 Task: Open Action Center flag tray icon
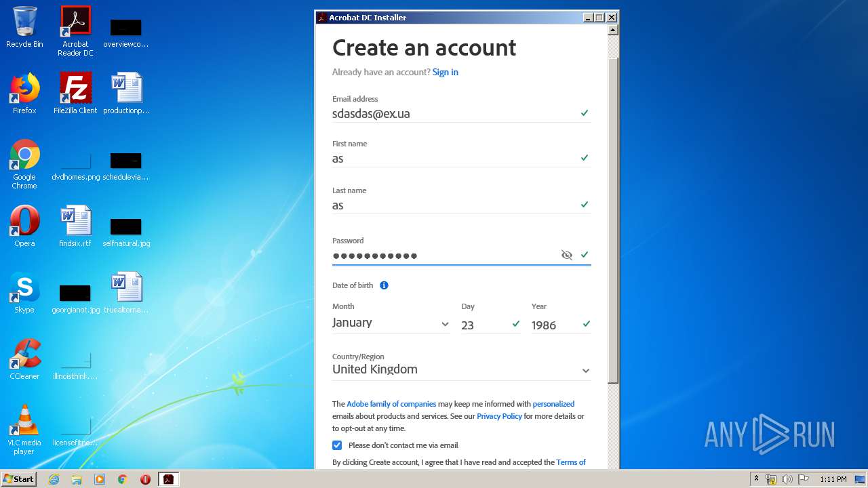[x=804, y=479]
